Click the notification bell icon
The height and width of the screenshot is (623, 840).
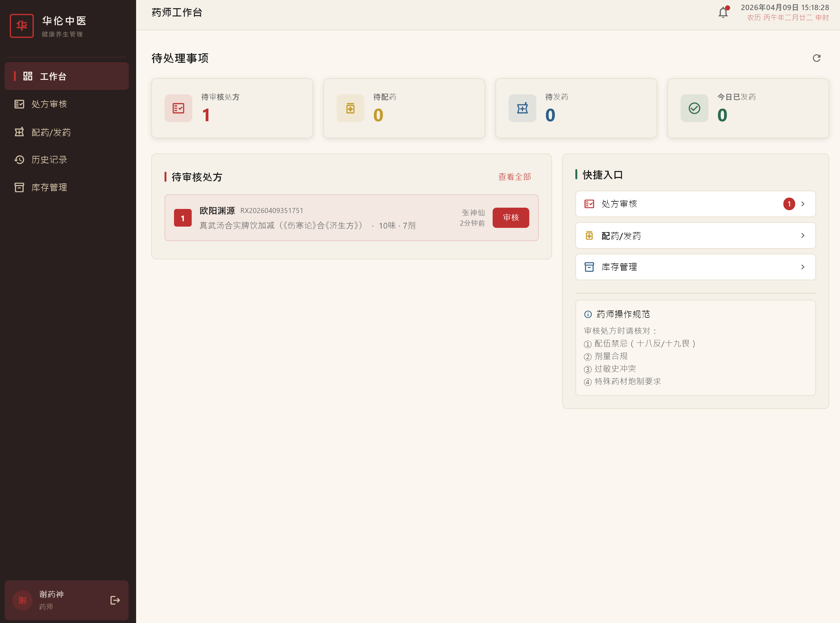723,13
